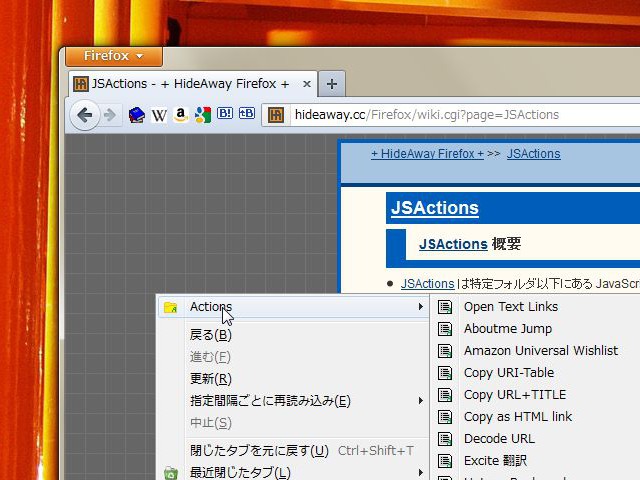Go forward with the forward arrow

coord(109,115)
